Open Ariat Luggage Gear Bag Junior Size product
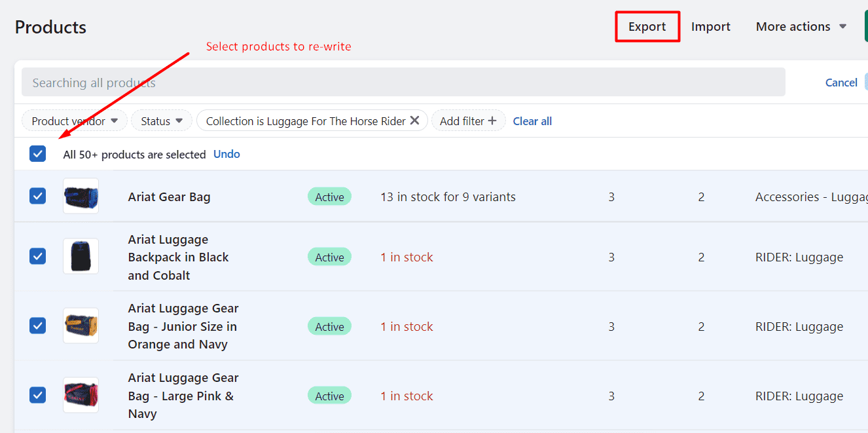The image size is (868, 433). [183, 326]
